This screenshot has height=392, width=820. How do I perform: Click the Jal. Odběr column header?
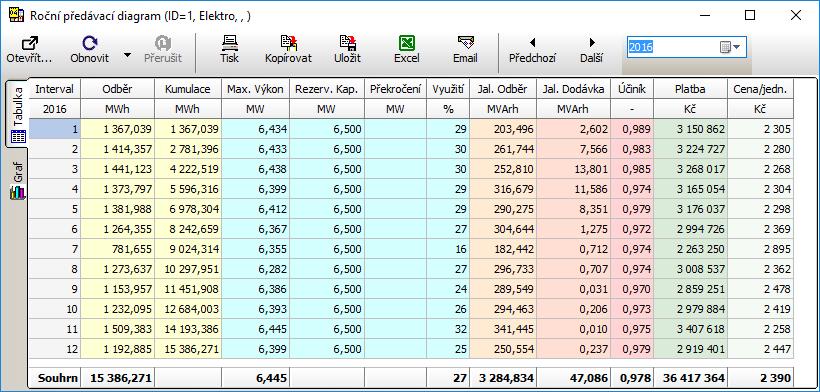(503, 89)
